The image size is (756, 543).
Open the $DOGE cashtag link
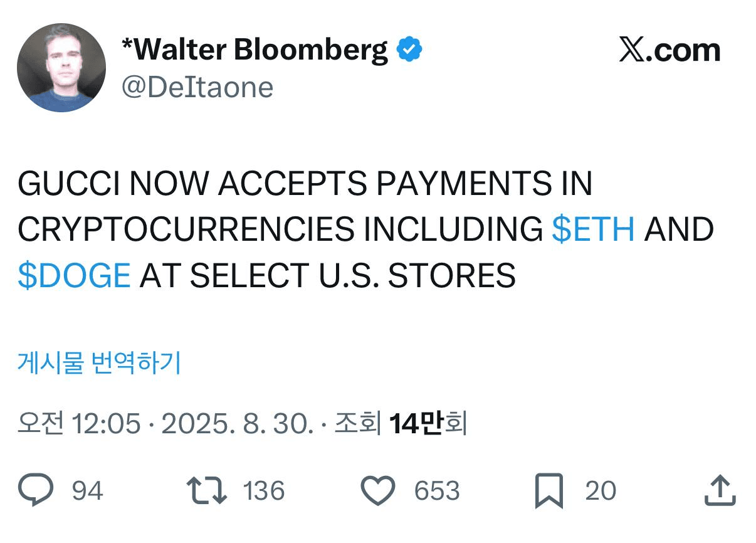tap(74, 275)
